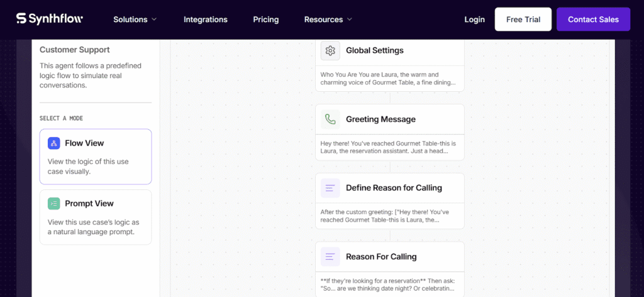This screenshot has width=644, height=297.
Task: Click the Prompt View green icon
Action: pos(54,203)
